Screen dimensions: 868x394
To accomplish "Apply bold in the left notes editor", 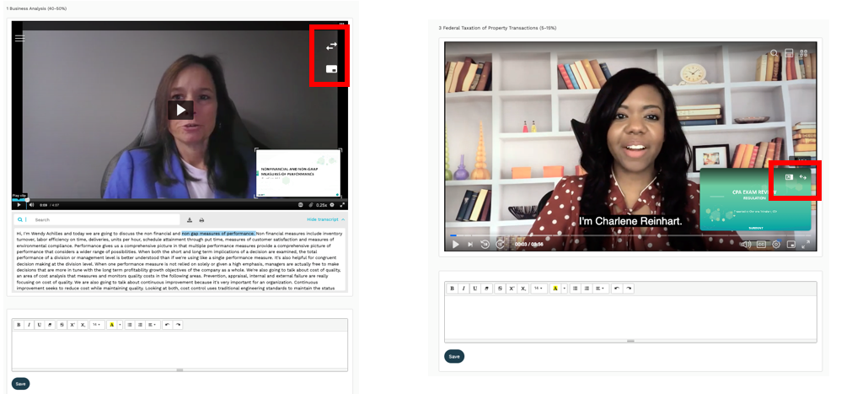I will [x=19, y=325].
